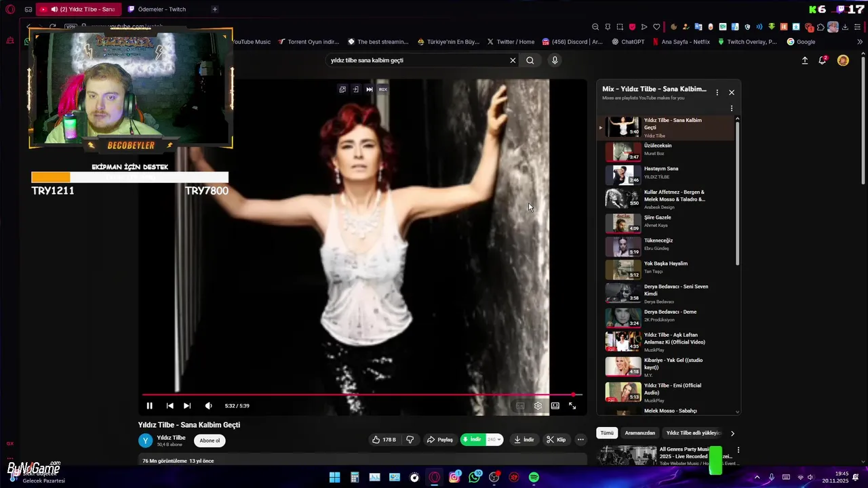Play Hastayım Sana from the playlist
This screenshot has height=488, width=868.
[x=666, y=174]
